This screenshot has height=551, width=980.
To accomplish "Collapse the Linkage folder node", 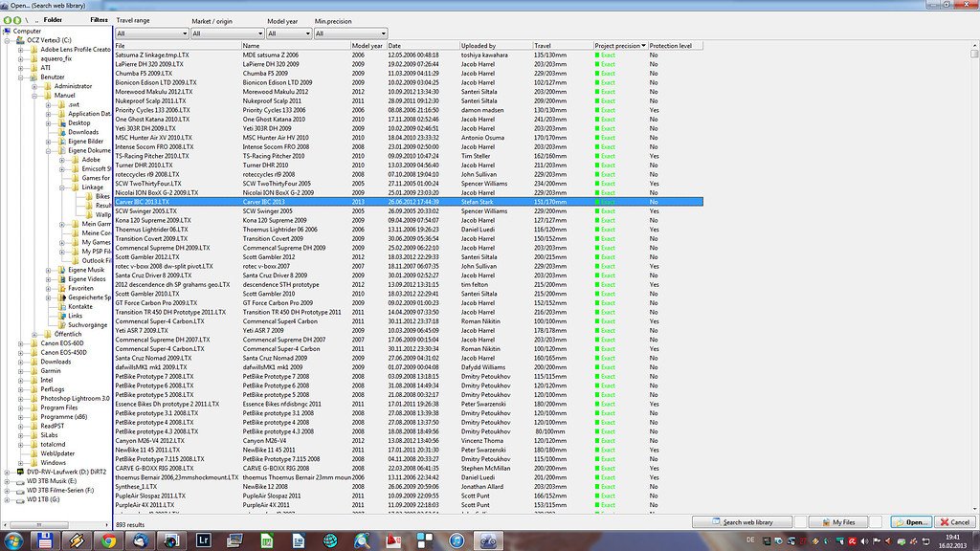I will pos(62,187).
